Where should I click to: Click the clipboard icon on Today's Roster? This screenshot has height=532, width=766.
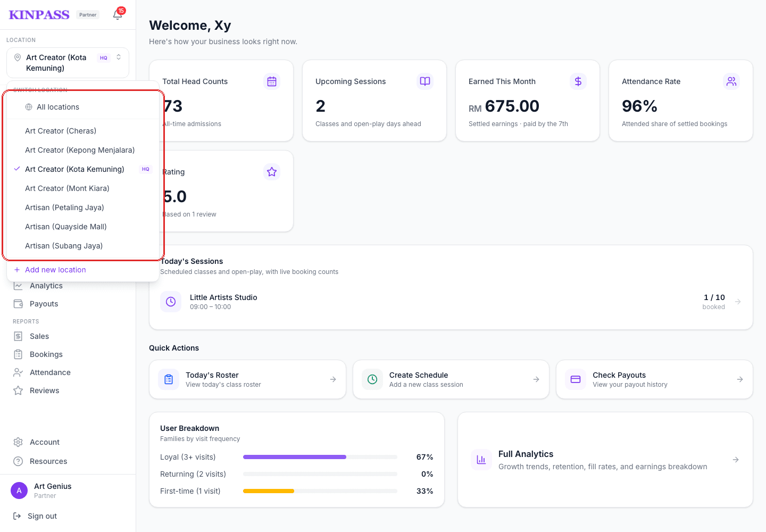169,379
